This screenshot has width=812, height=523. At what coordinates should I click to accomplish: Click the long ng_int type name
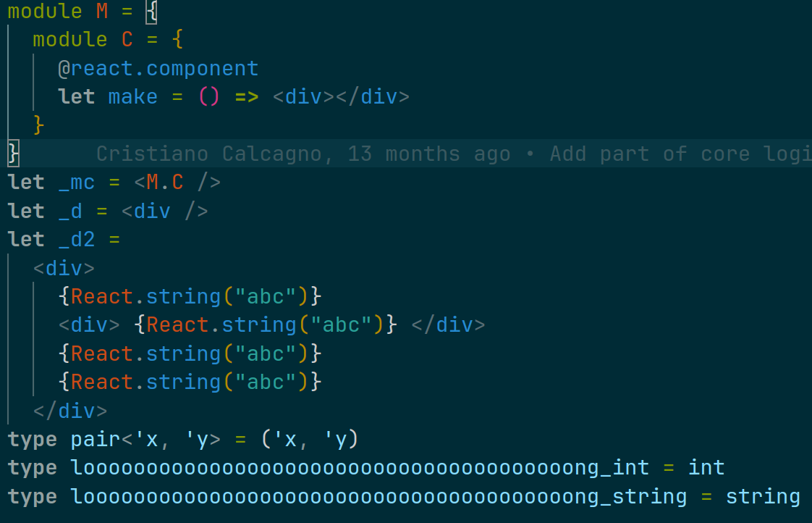click(x=360, y=468)
